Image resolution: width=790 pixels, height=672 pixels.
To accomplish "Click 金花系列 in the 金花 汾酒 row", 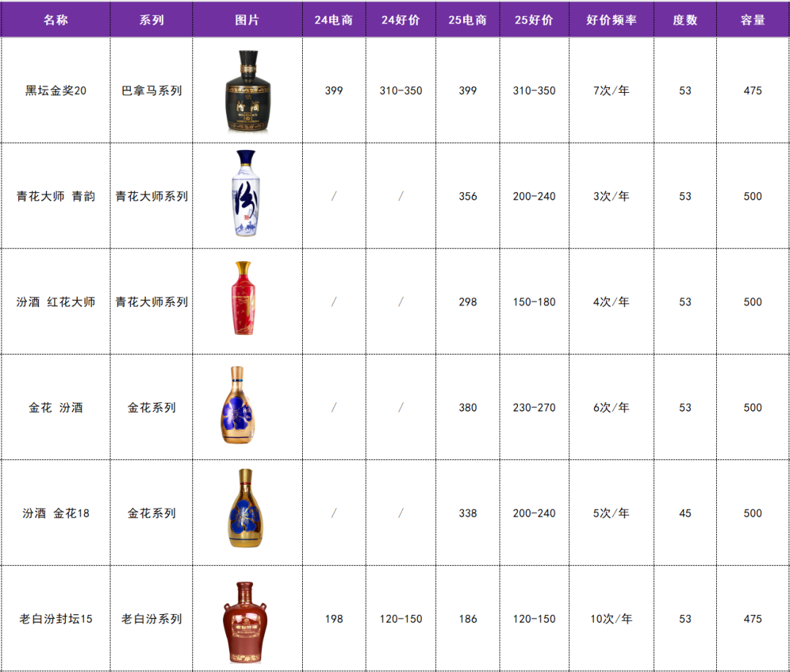I will point(151,407).
